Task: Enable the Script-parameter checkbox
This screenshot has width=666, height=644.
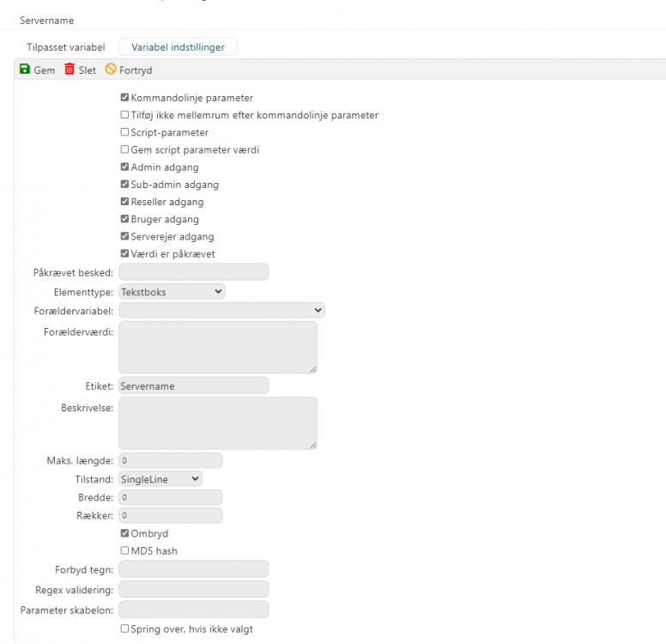Action: [x=125, y=132]
